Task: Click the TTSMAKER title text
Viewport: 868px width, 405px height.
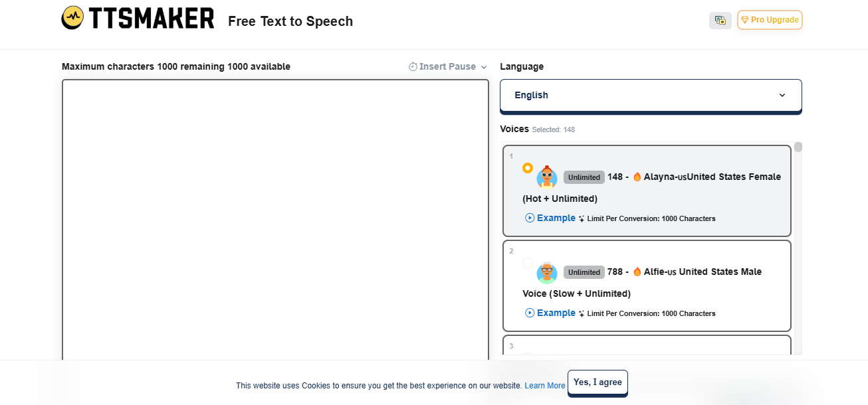Action: [152, 19]
